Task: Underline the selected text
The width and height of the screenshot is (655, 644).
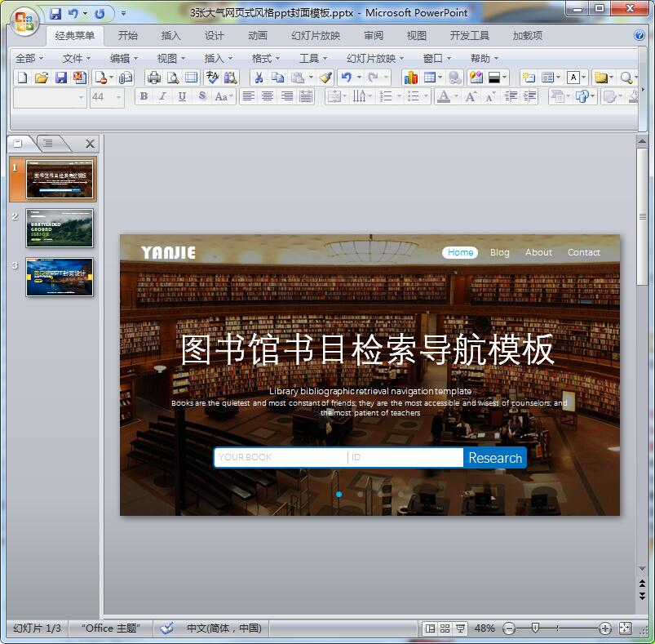Action: [x=182, y=96]
